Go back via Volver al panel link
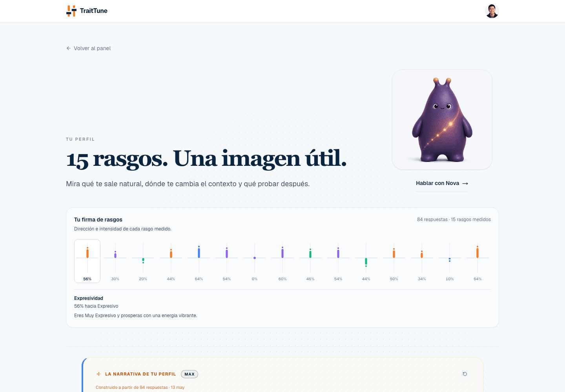The image size is (565, 392). 89,48
